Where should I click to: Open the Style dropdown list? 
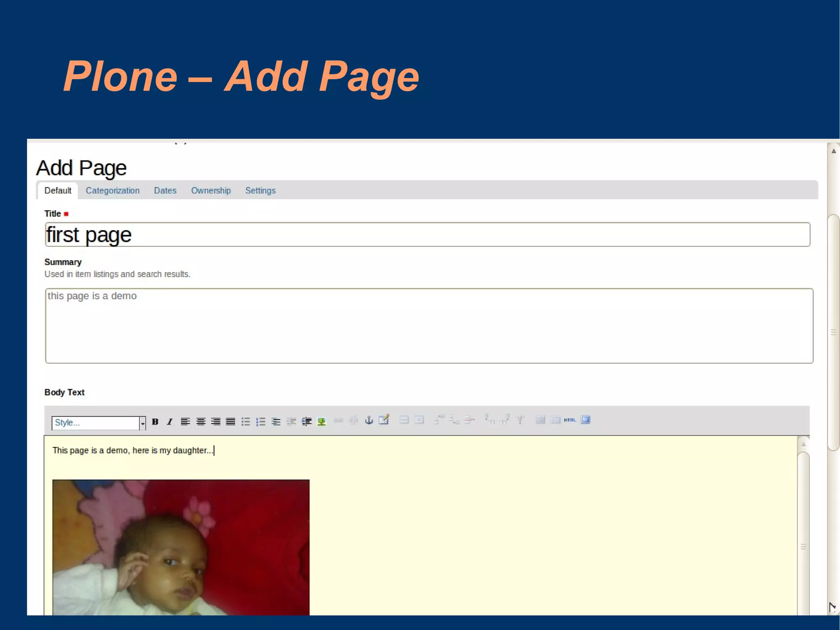click(x=142, y=423)
